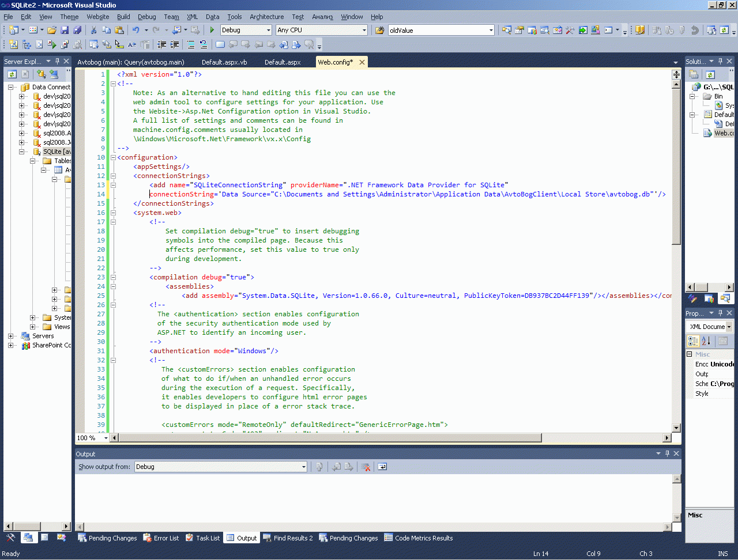Collapse the connectionStrings XML section
Viewport: 738px width, 560px height.
pos(114,176)
